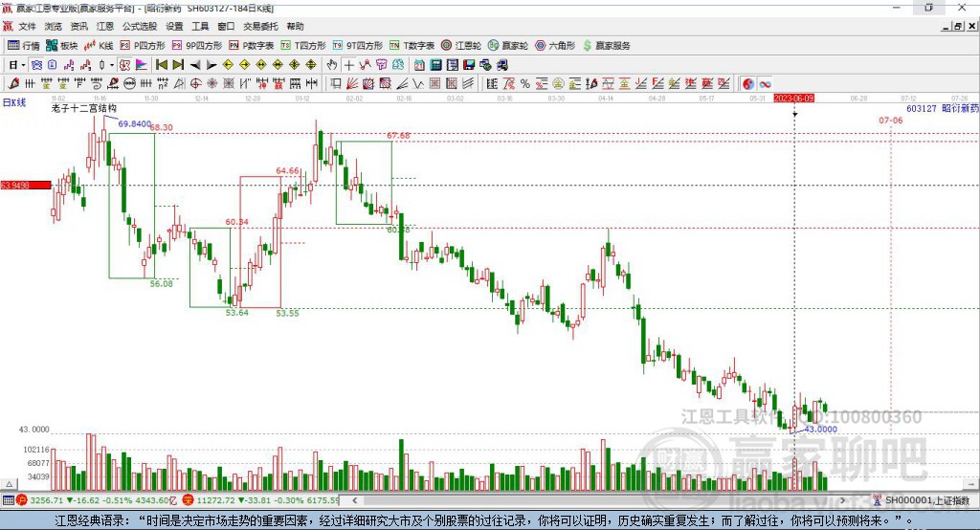Open the 9T四方形 tool

[x=358, y=46]
